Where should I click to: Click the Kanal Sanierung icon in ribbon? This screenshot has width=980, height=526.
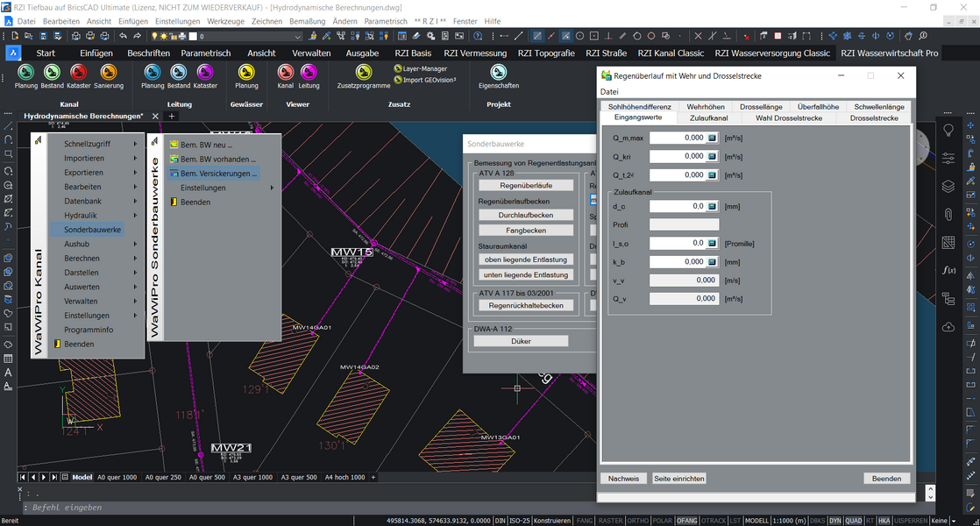[x=109, y=74]
